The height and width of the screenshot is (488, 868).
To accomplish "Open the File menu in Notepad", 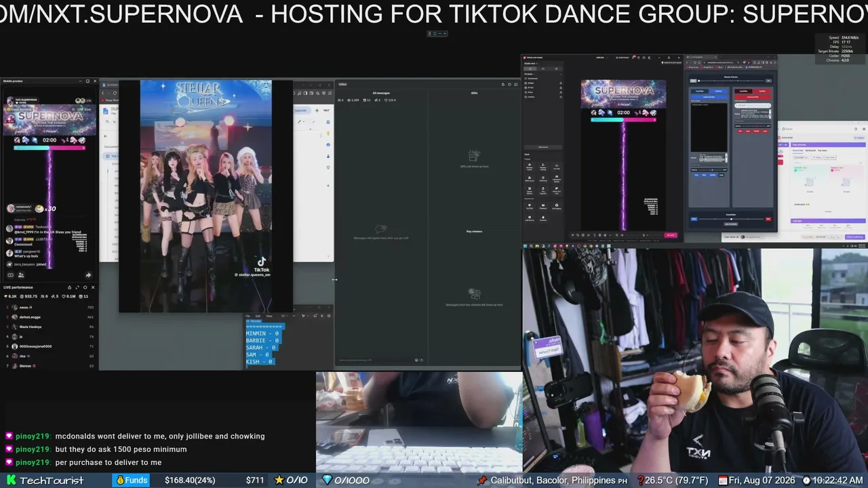I will pos(248,316).
